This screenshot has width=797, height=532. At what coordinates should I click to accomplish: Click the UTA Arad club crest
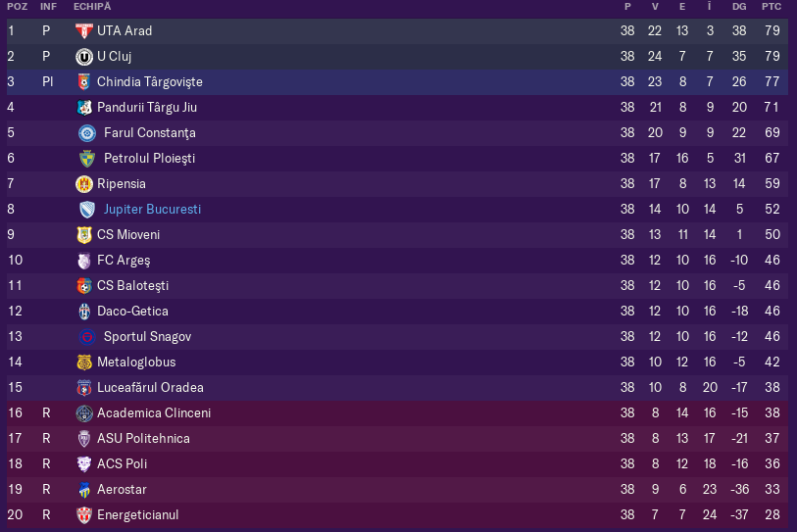84,31
